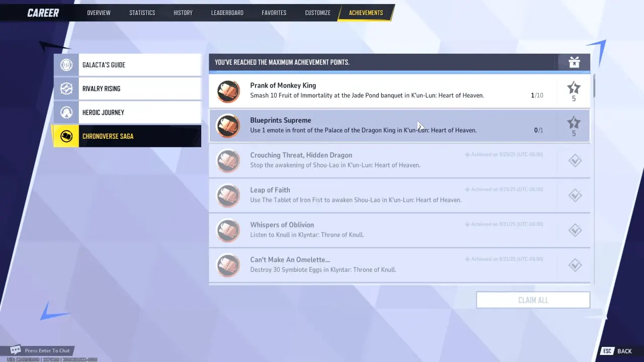644x362 pixels.
Task: Click the completed checkmark for Crouching Threat
Action: (575, 161)
